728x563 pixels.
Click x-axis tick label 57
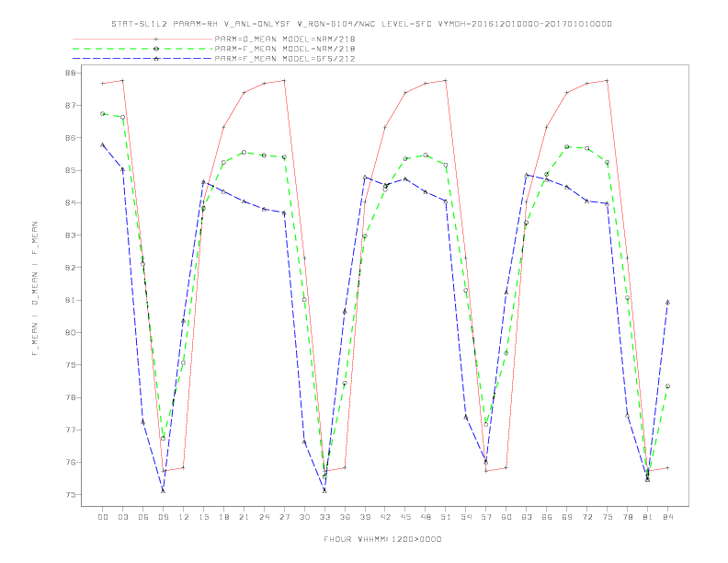coord(486,517)
